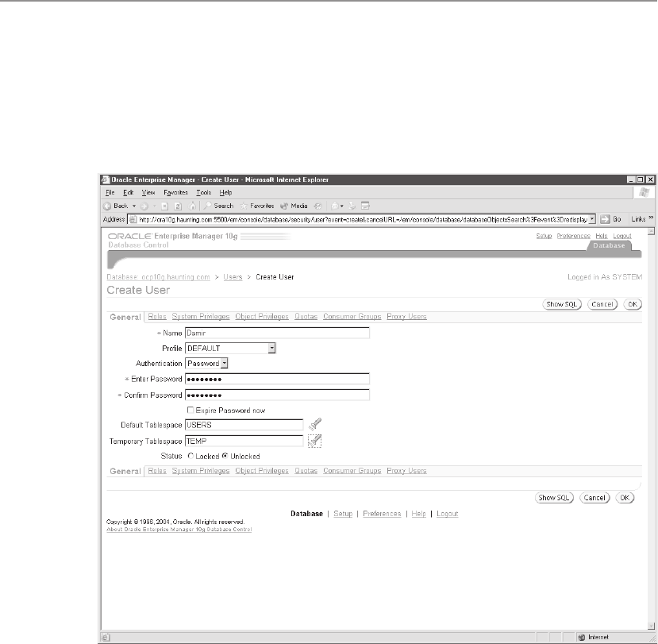Viewport: 658px width, 644px height.
Task: Open the File menu
Action: (110, 192)
